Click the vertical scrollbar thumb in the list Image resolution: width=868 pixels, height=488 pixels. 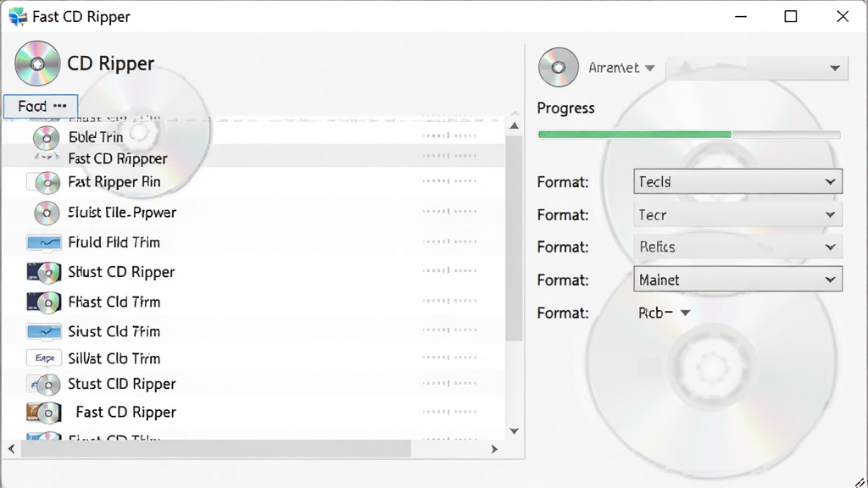(515, 238)
